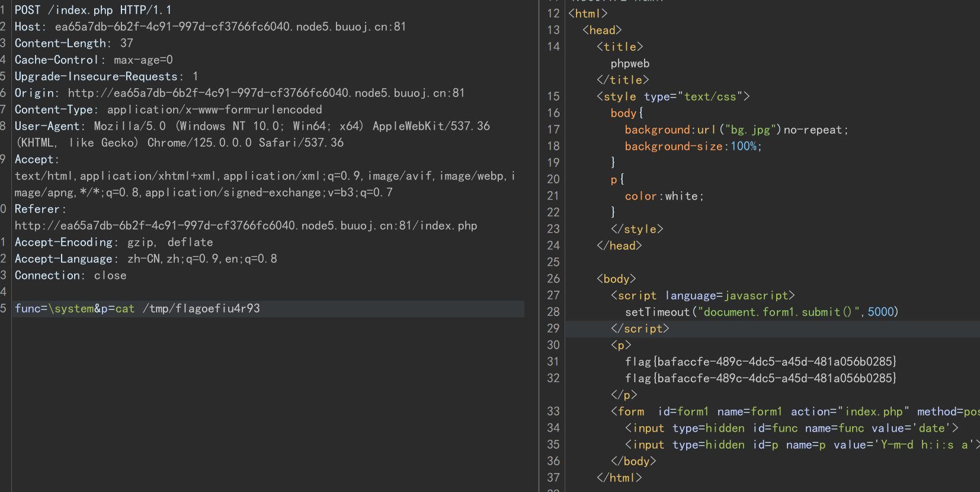The image size is (980, 492).
Task: Click the setTimeout document.form1.submit line
Action: 761,311
